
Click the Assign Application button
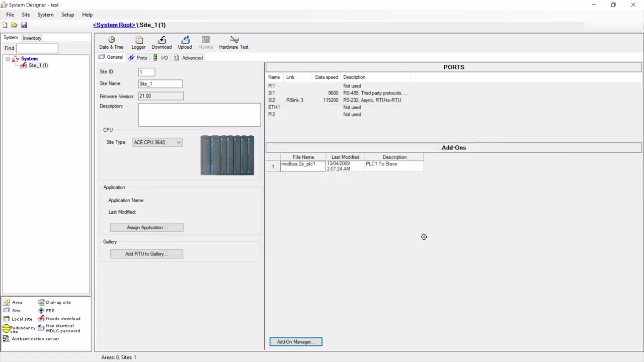click(147, 228)
